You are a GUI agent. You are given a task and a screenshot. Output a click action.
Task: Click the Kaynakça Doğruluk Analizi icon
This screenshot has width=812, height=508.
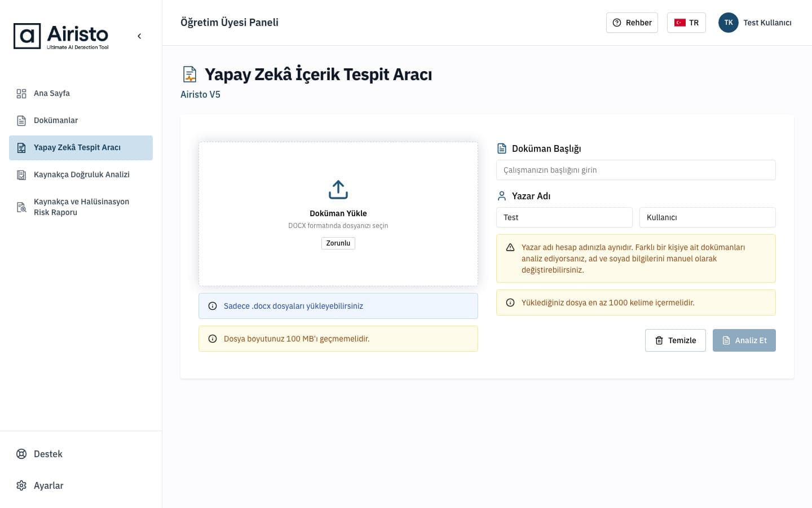tap(21, 175)
